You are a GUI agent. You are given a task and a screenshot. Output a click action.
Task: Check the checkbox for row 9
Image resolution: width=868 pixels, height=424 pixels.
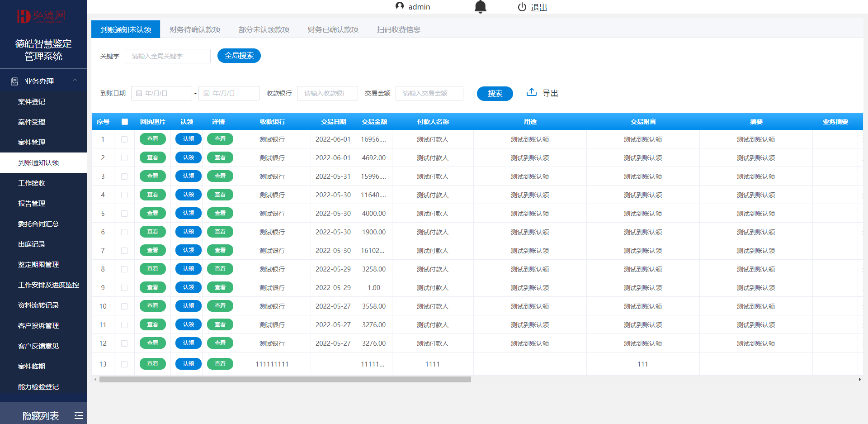pyautogui.click(x=124, y=288)
